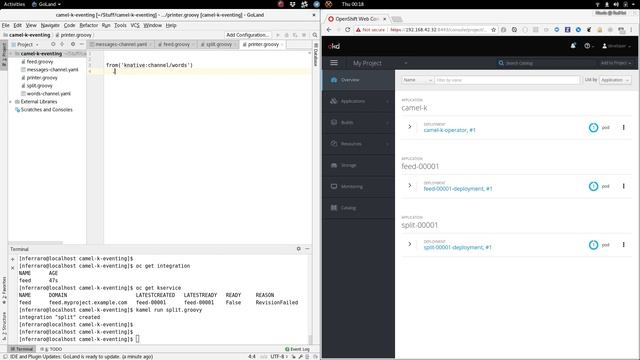Open the Terminal panel settings gear
Image resolution: width=640 pixels, height=360 pixels.
[x=298, y=249]
